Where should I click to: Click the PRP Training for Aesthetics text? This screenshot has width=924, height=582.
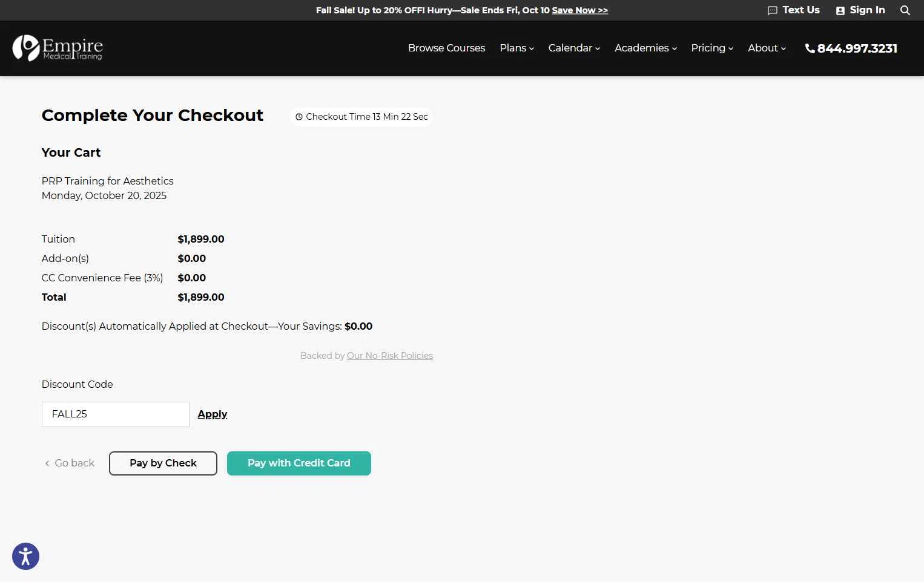(x=108, y=181)
